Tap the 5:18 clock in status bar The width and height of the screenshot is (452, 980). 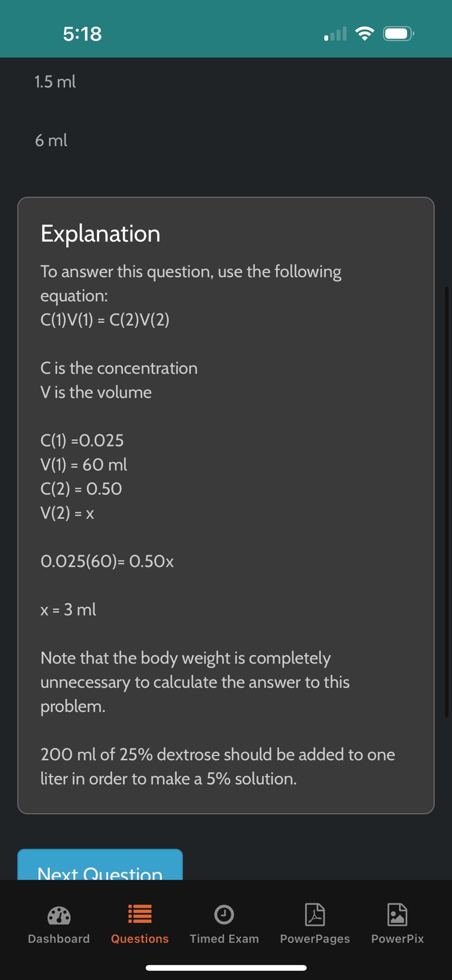click(82, 34)
